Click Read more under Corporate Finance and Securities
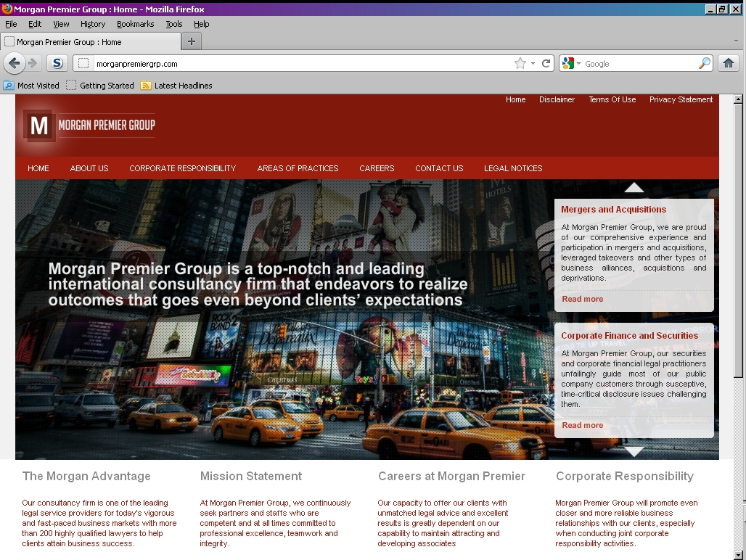 click(x=582, y=426)
